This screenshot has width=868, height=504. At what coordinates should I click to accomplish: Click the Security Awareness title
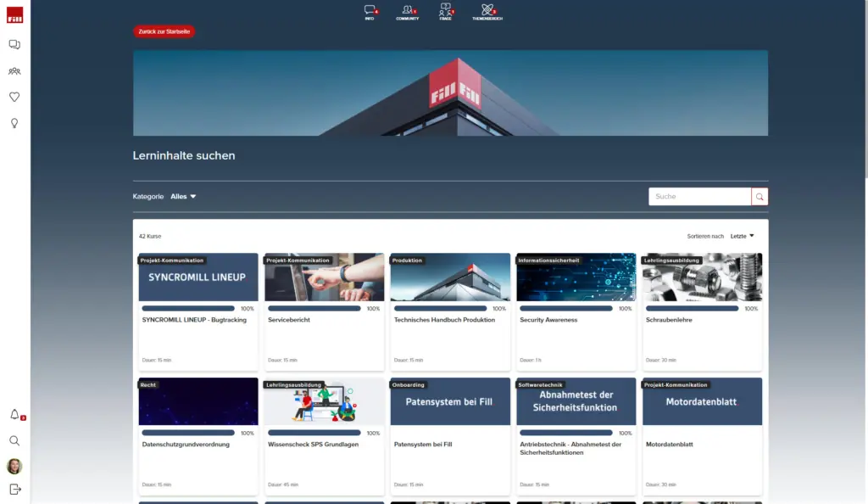coord(548,320)
